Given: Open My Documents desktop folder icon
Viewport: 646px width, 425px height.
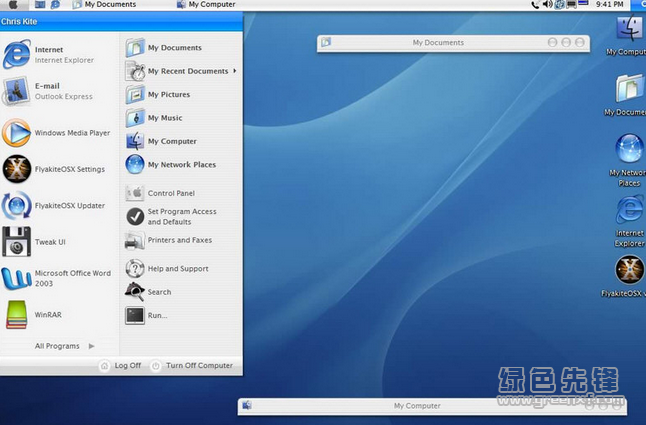Looking at the screenshot, I should (x=629, y=95).
